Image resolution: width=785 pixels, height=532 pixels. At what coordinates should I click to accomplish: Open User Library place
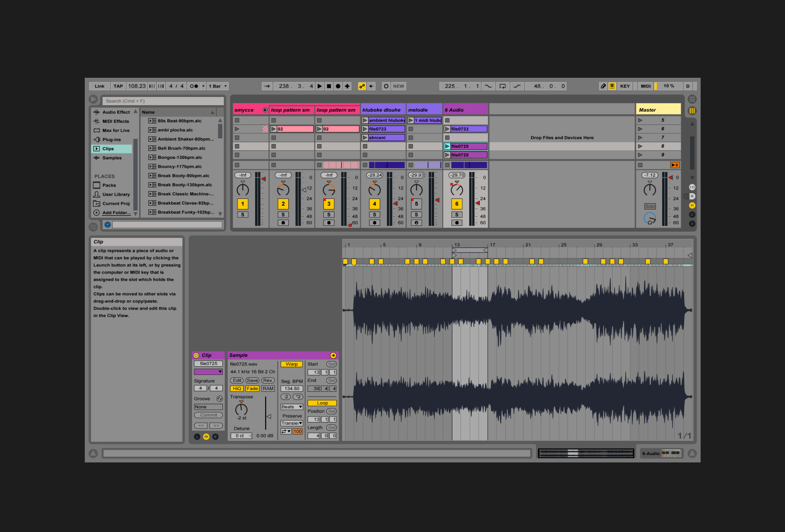[112, 194]
